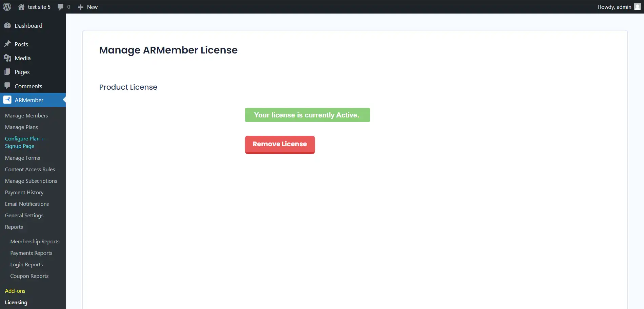Screen dimensions: 644x309
Task: Click the Posts pin icon
Action: point(7,44)
